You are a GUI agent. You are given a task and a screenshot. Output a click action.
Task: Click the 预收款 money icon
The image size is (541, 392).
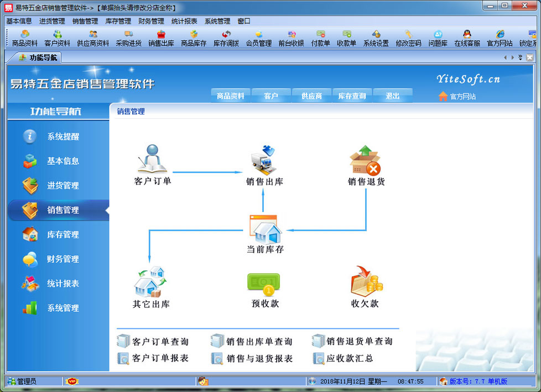click(264, 283)
